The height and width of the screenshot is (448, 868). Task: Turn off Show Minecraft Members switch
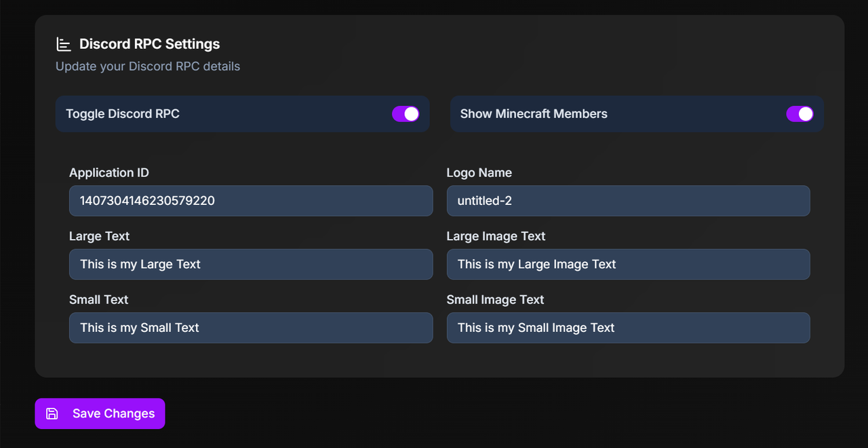tap(800, 114)
